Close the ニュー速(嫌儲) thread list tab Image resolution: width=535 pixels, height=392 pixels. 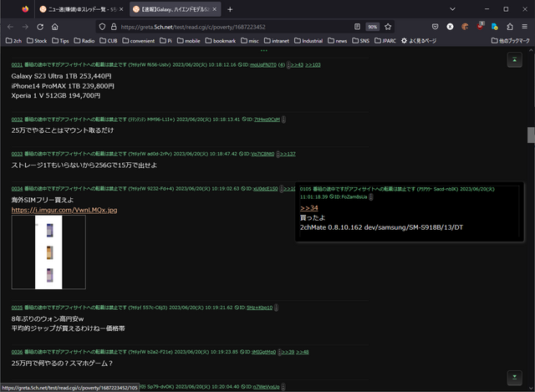tap(121, 9)
